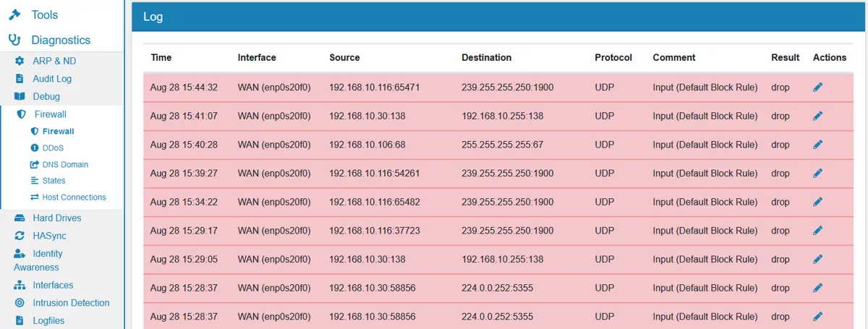868x329 pixels.
Task: Click the Interface column header
Action: (x=257, y=58)
